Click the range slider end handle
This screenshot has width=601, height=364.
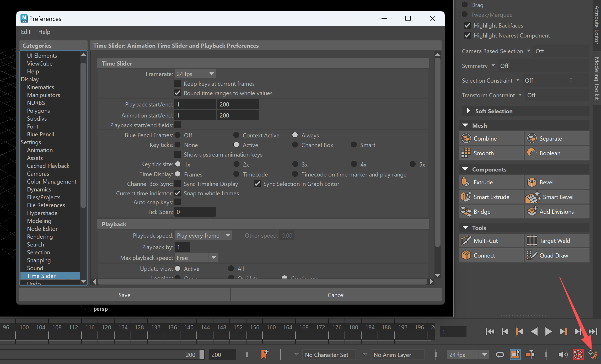pos(202,355)
